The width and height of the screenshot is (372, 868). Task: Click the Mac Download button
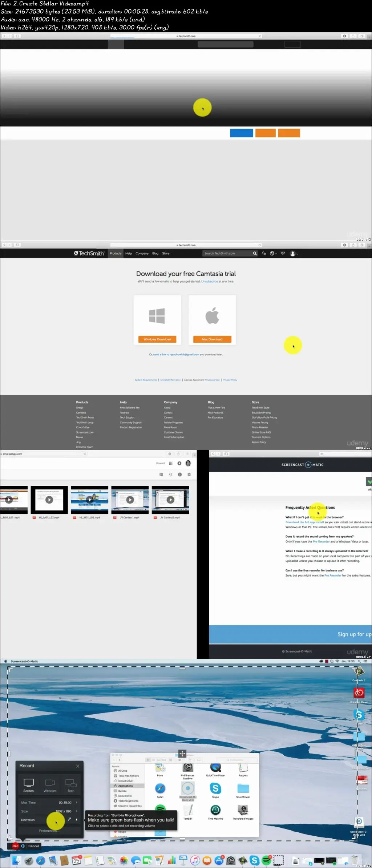point(212,339)
